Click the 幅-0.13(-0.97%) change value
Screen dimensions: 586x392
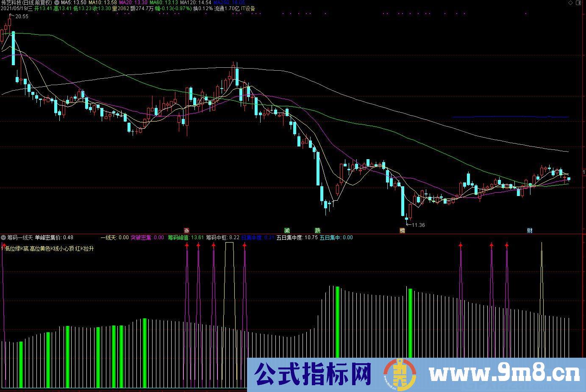(x=173, y=8)
